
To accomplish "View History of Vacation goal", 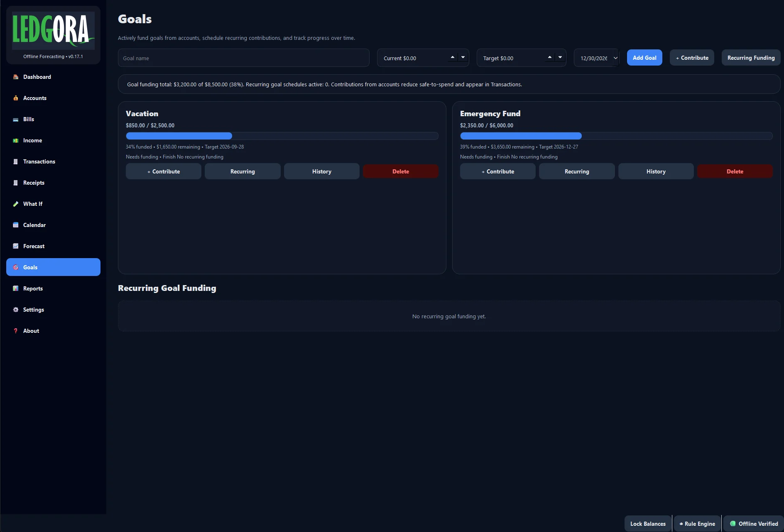I will [322, 171].
